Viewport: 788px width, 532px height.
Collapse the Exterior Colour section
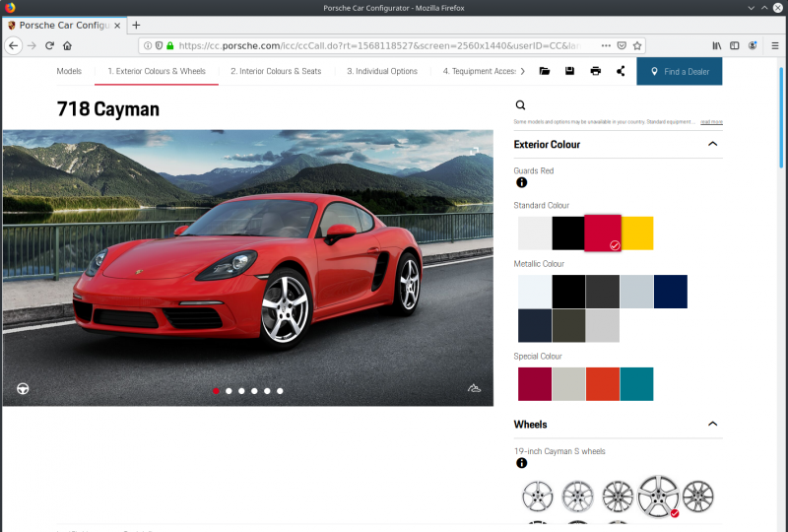pyautogui.click(x=712, y=144)
